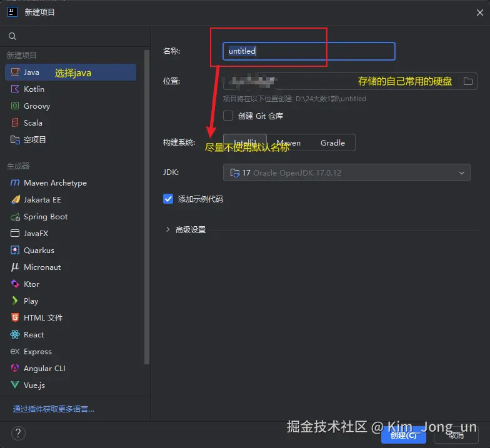
Task: Click the React atom icon
Action: point(15,335)
